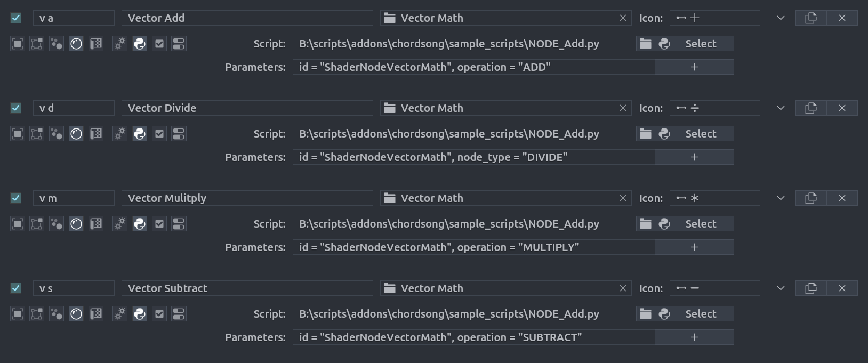
Task: Edit parameters field containing "SUBTRACT"
Action: coord(473,337)
